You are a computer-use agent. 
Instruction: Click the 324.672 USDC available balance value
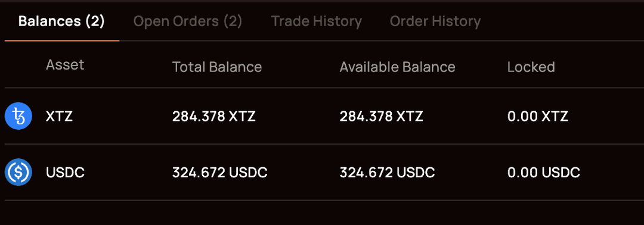[387, 173]
